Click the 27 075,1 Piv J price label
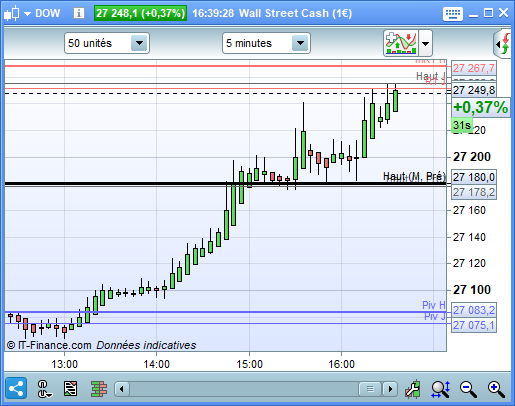The width and height of the screenshot is (515, 406). point(474,325)
